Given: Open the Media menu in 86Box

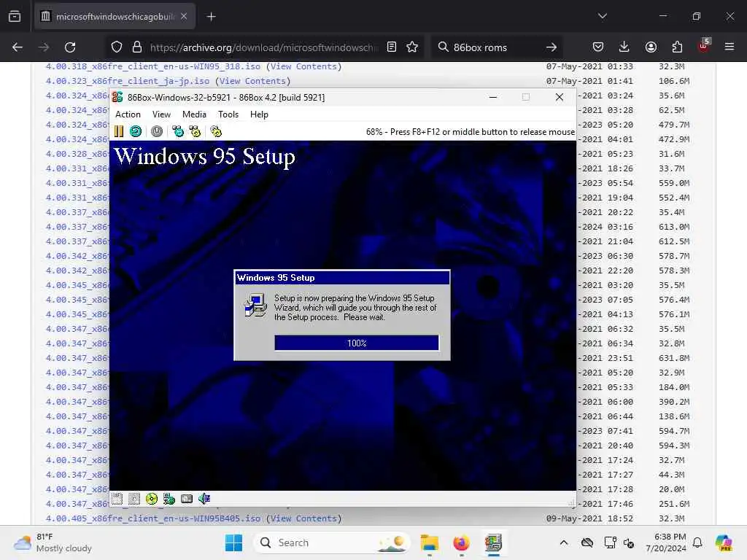Looking at the screenshot, I should [x=194, y=114].
